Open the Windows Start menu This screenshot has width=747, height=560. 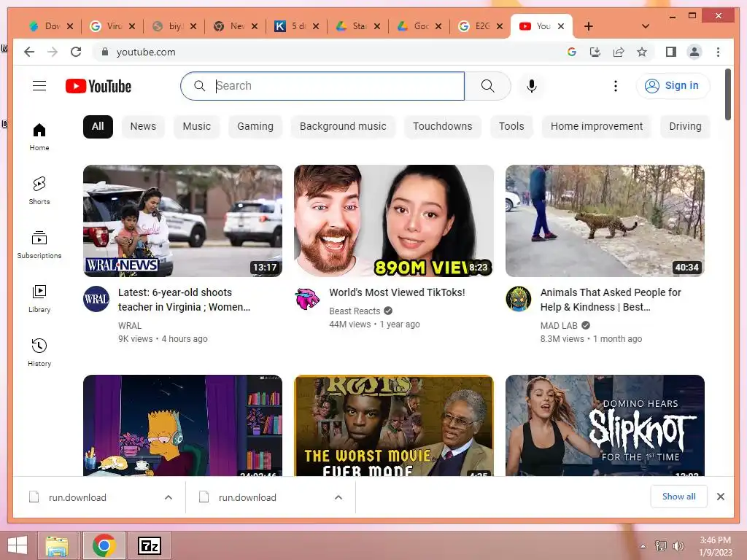tap(18, 545)
